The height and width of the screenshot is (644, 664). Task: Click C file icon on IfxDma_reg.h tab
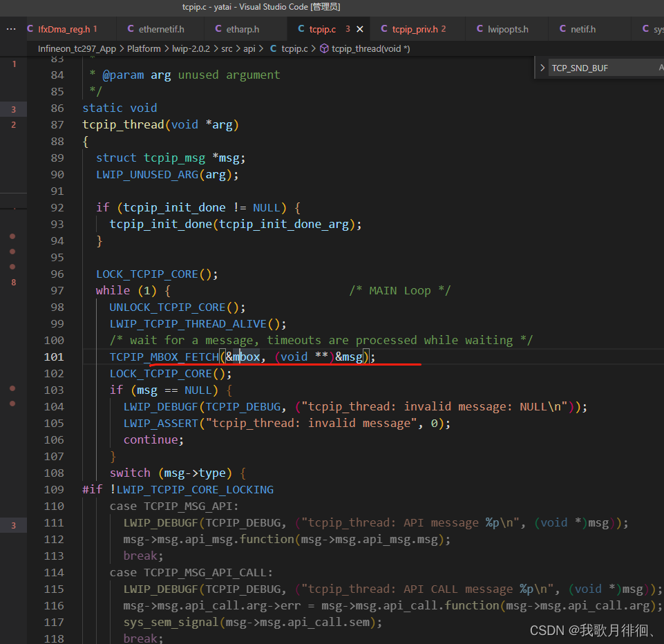(30, 29)
